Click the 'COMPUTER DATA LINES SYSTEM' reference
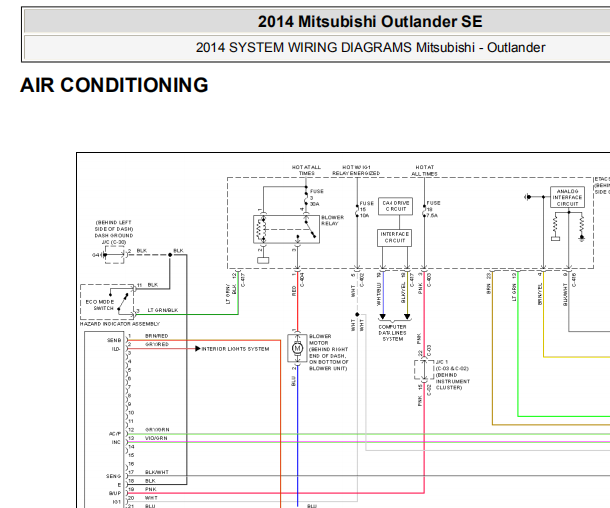610x508 pixels. pyautogui.click(x=393, y=333)
